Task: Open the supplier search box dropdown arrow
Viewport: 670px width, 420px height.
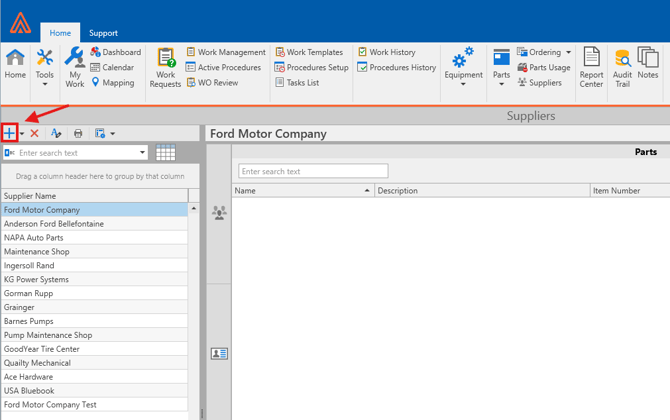Action: (143, 153)
